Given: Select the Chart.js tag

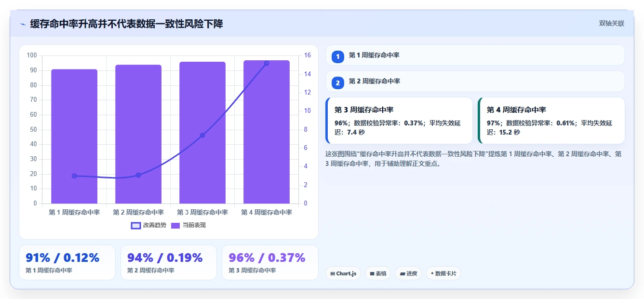Looking at the screenshot, I should click(343, 273).
